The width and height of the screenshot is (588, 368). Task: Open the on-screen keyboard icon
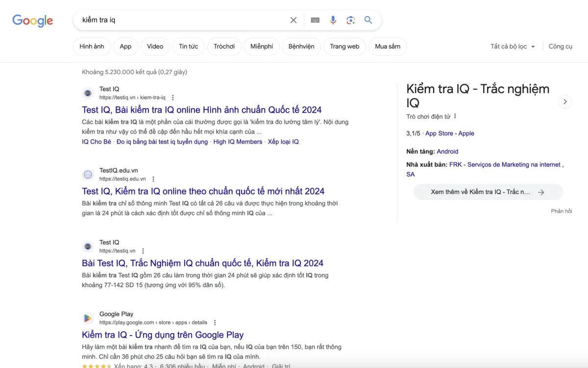[315, 20]
